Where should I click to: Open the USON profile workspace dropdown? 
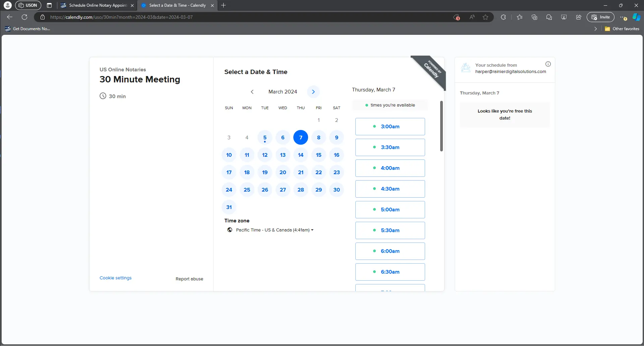(x=28, y=5)
